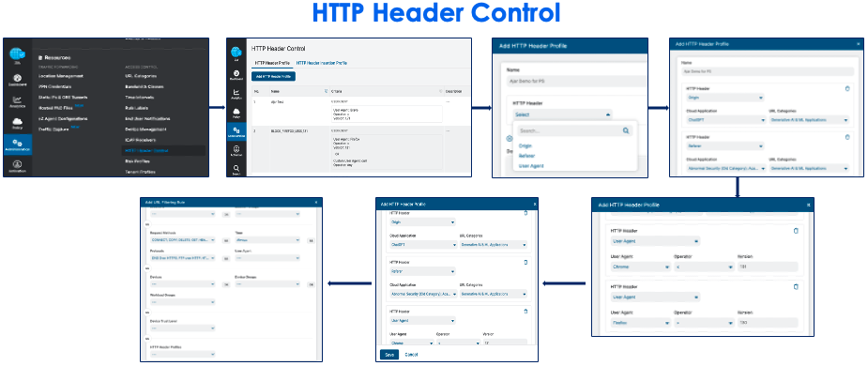Click filter icon in Name column header

point(325,91)
